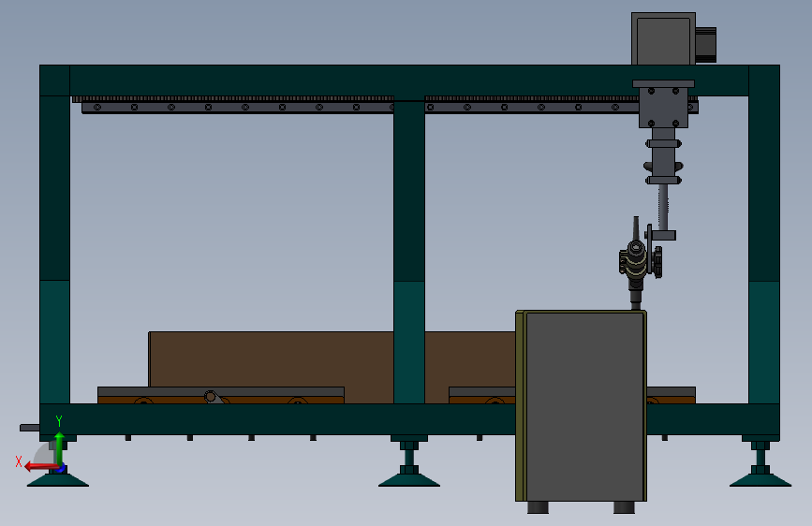This screenshot has height=526, width=812.
Task: Select the center vertical frame column
Action: tap(409, 252)
